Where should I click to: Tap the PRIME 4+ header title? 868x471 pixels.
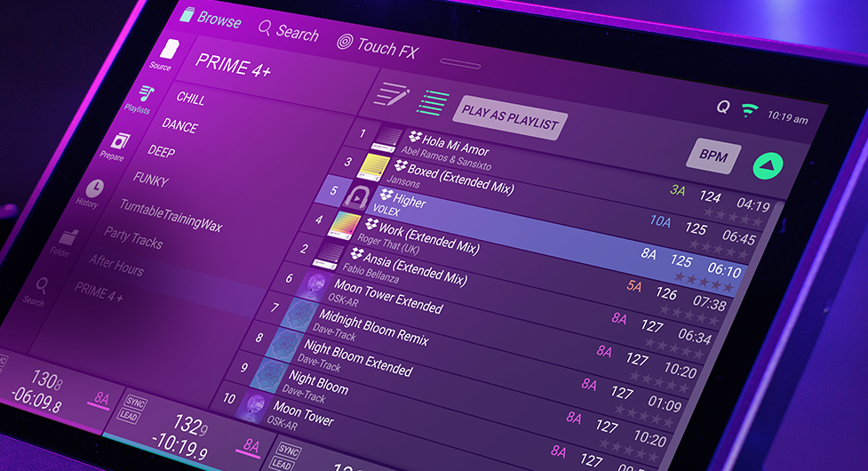click(233, 65)
